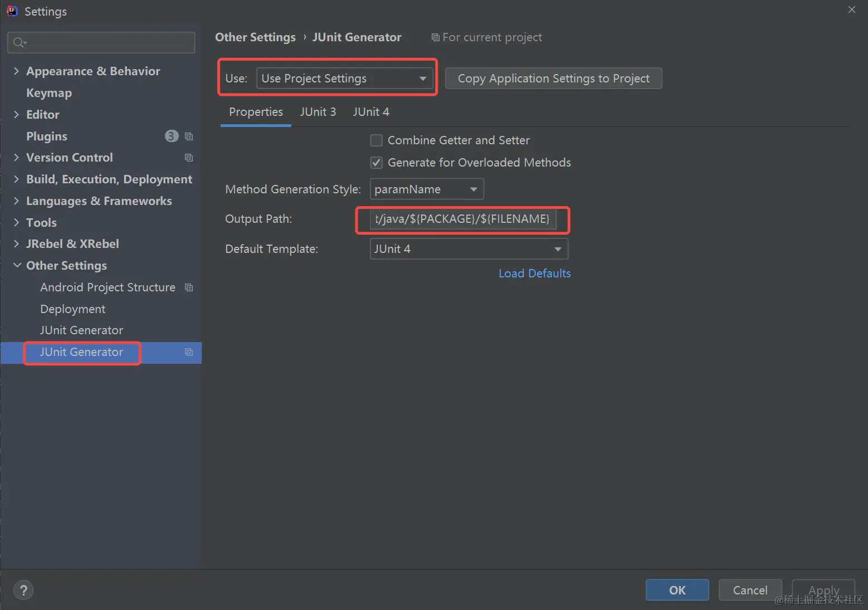The height and width of the screenshot is (610, 868).
Task: Click Other Settings in the breadcrumb
Action: pyautogui.click(x=255, y=37)
